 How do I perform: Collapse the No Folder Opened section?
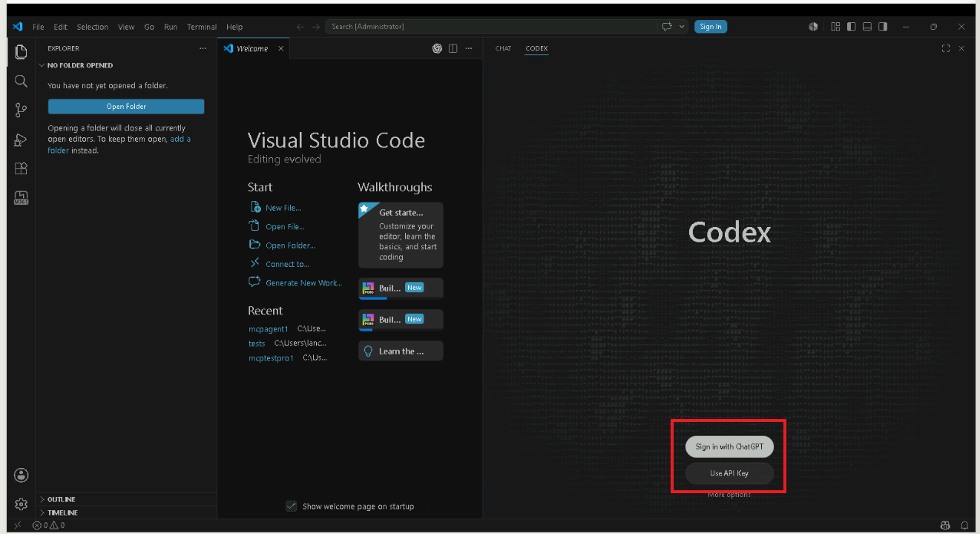[80, 65]
